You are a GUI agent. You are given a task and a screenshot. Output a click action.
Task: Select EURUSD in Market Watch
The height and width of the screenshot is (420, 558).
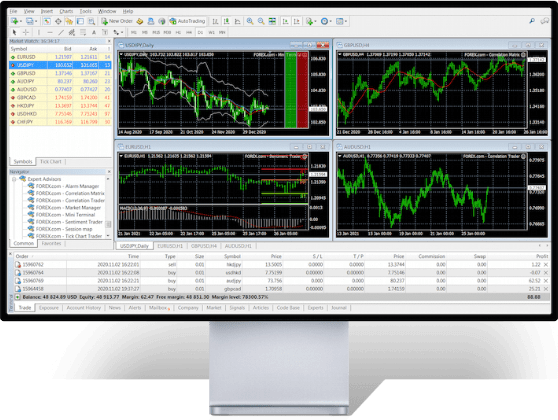point(60,57)
